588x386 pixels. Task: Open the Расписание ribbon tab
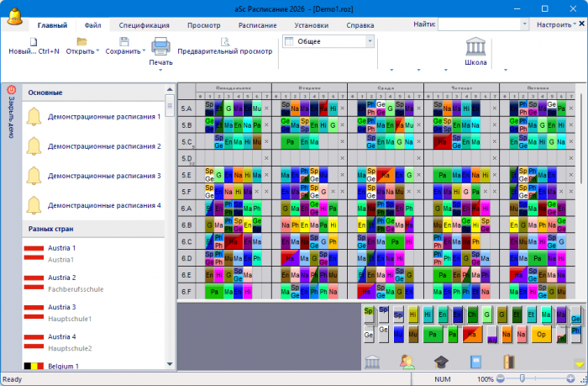tap(257, 25)
